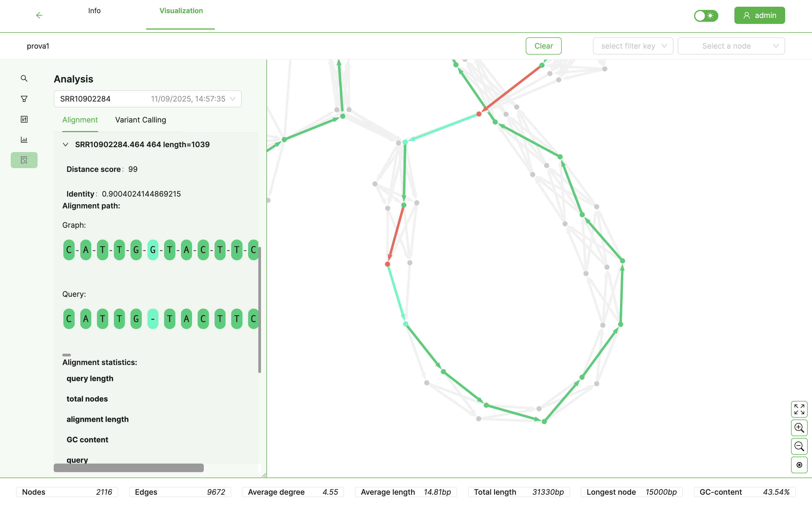
Task: Collapse the SRR10902284.464 alignment entry
Action: 66,144
